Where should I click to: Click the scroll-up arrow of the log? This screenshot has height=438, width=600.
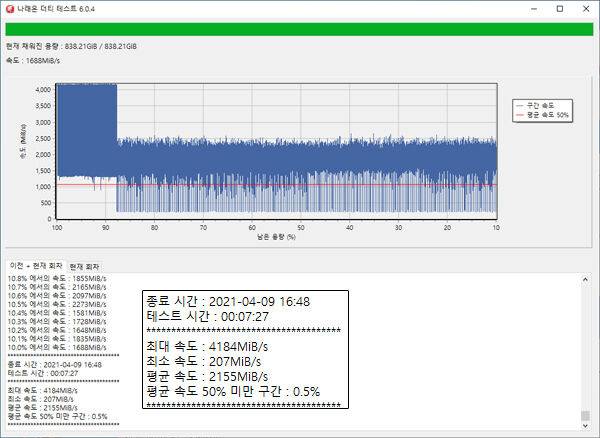click(586, 278)
